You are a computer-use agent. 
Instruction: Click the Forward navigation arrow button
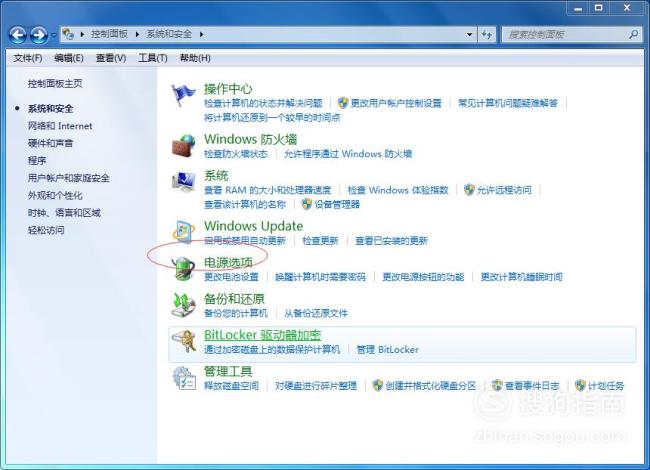point(39,35)
